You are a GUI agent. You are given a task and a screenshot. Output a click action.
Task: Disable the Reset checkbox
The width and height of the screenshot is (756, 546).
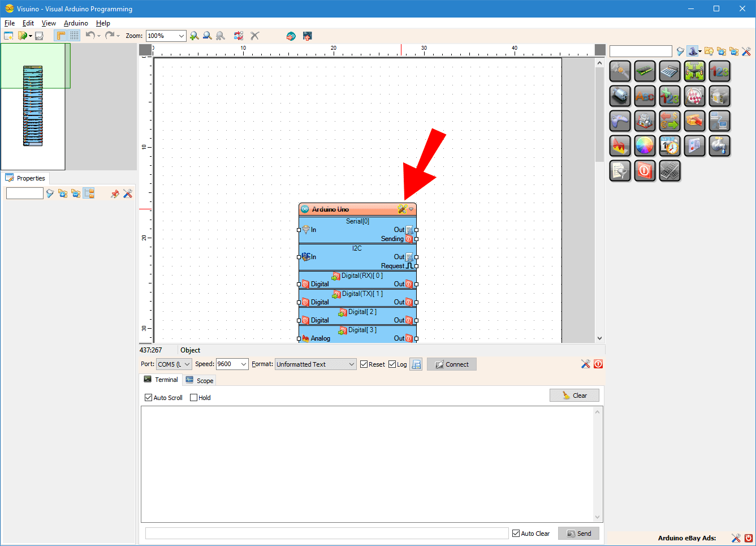[x=363, y=364]
